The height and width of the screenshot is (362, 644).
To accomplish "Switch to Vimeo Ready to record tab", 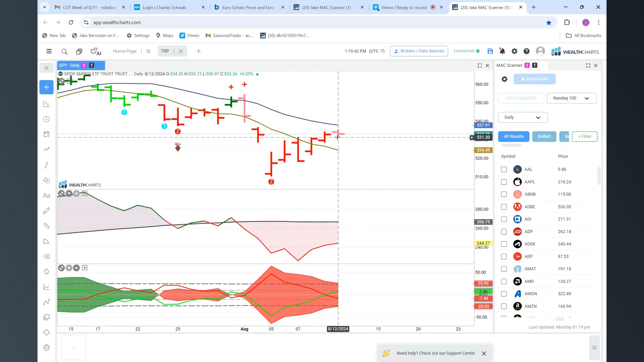I will tap(408, 7).
